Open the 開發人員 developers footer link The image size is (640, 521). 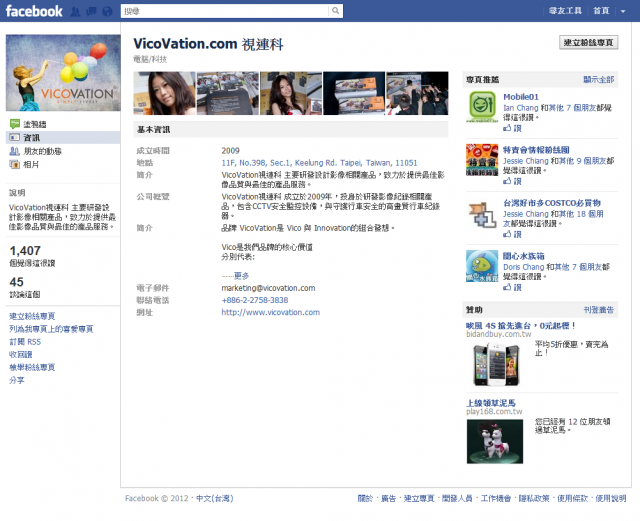(457, 498)
